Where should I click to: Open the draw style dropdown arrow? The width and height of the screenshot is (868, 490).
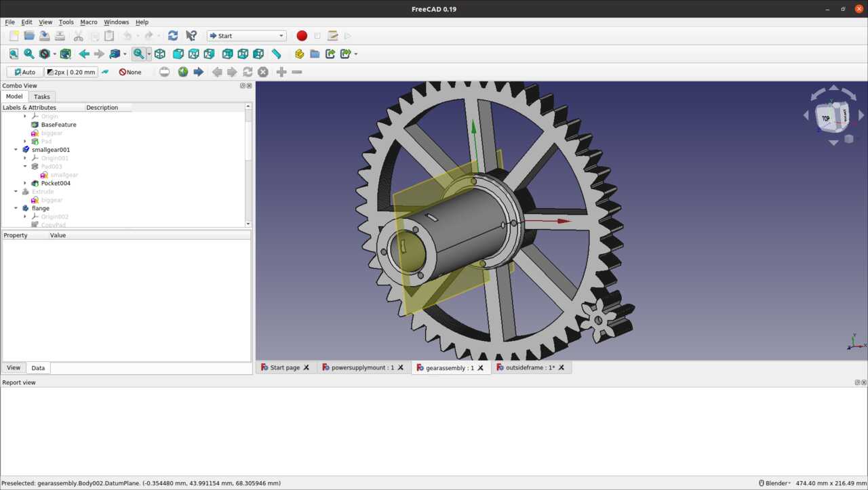(x=54, y=54)
